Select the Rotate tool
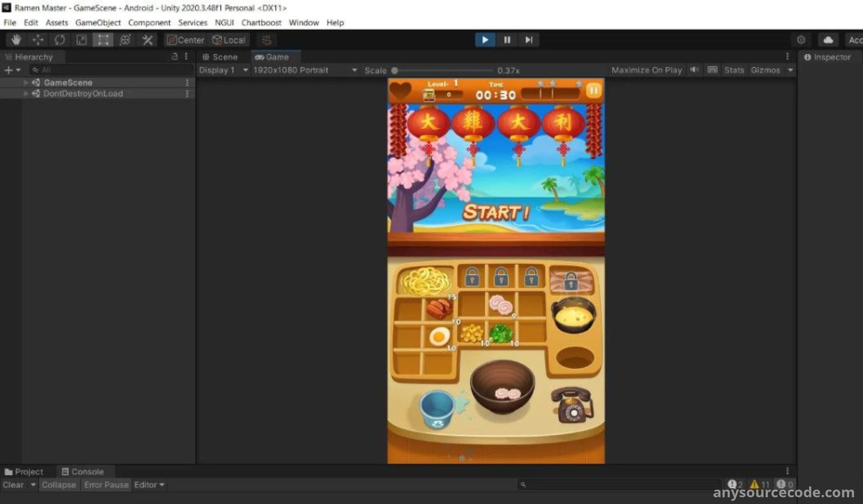 (x=59, y=40)
